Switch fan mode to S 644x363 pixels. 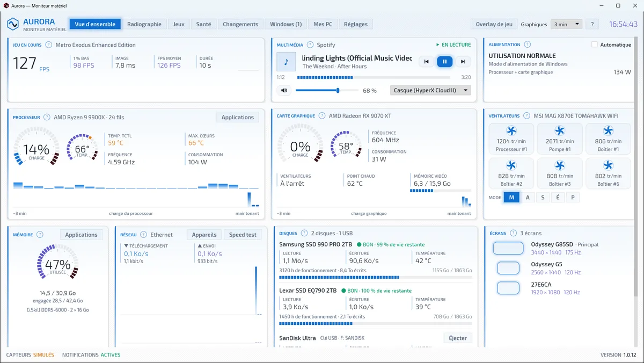[543, 198]
